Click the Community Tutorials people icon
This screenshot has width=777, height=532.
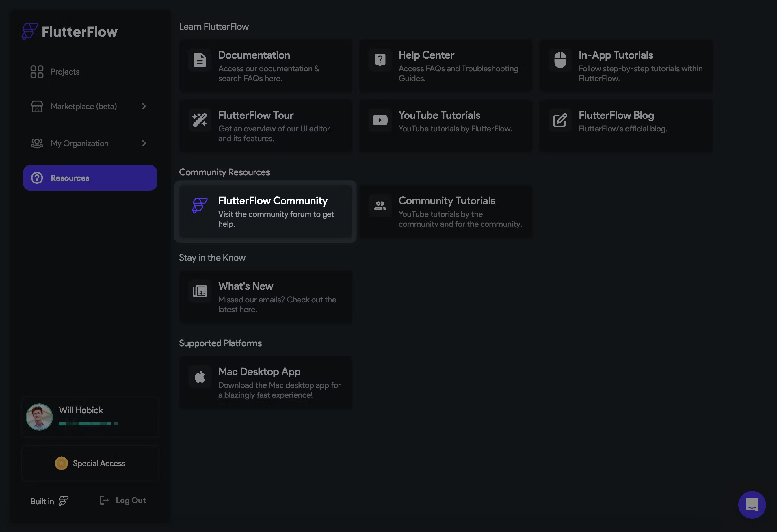(380, 206)
